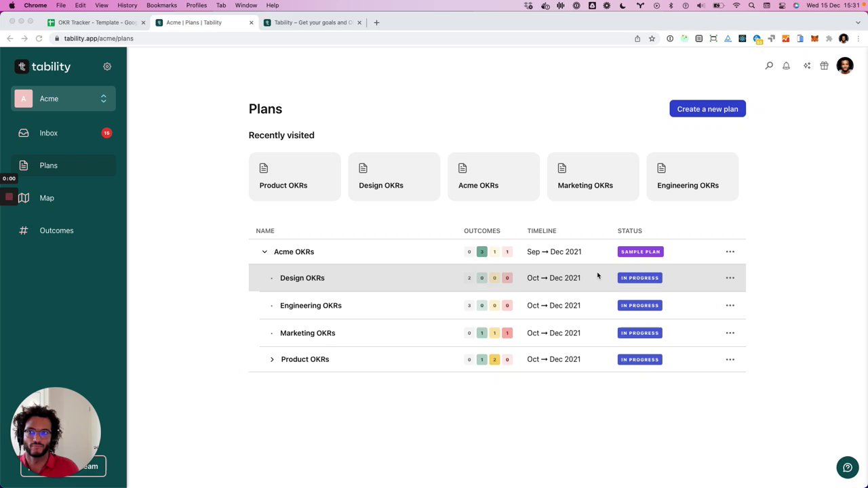Open Marketing OKRs recently visited card
This screenshot has width=868, height=488.
(593, 176)
